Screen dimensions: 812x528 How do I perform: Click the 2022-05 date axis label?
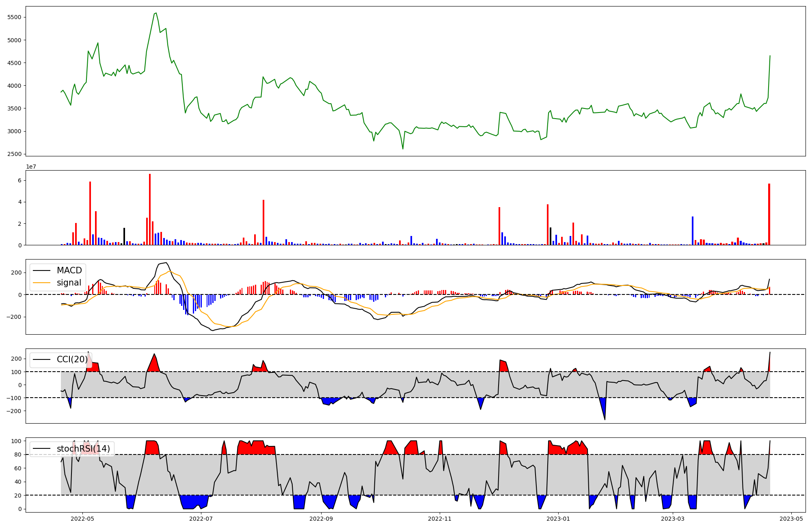click(82, 519)
